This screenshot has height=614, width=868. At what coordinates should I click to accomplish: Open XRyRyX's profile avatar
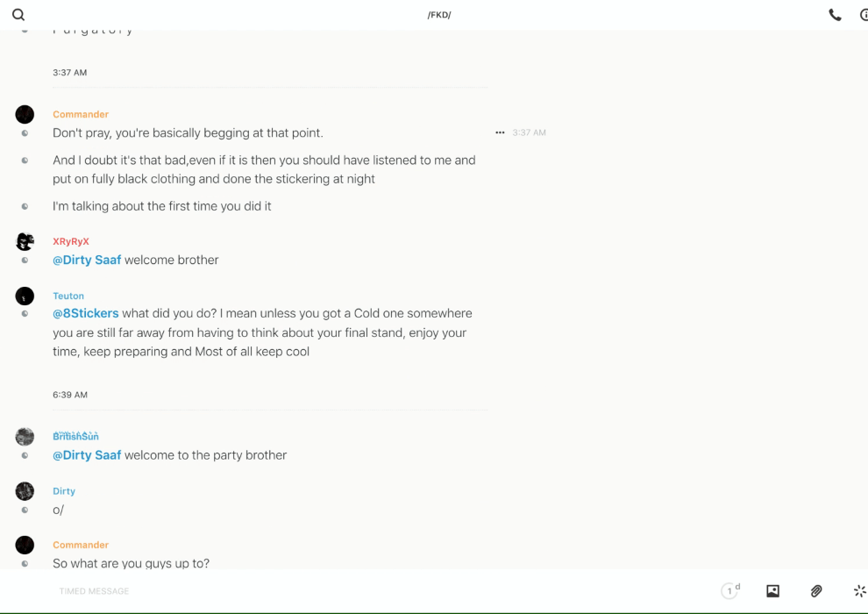[x=25, y=241]
